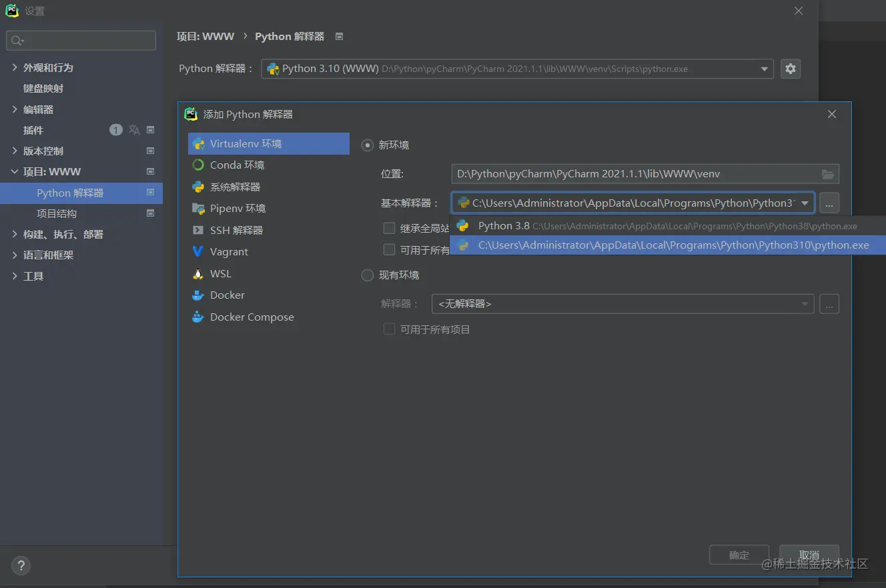The image size is (886, 588).
Task: Expand the 工具 settings node
Action: [15, 276]
